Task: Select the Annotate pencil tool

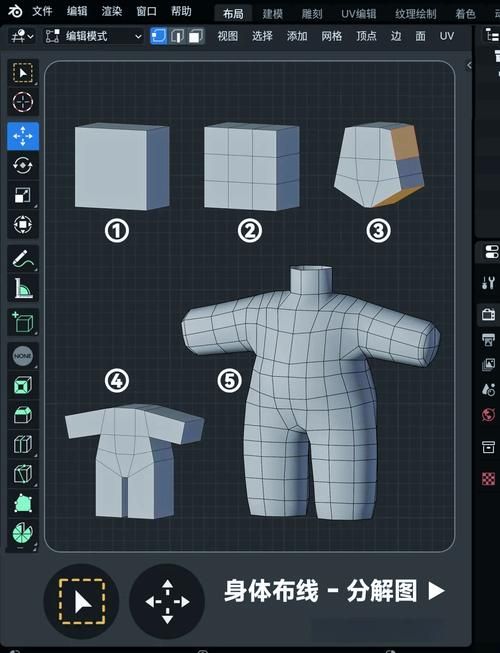Action: (x=23, y=258)
